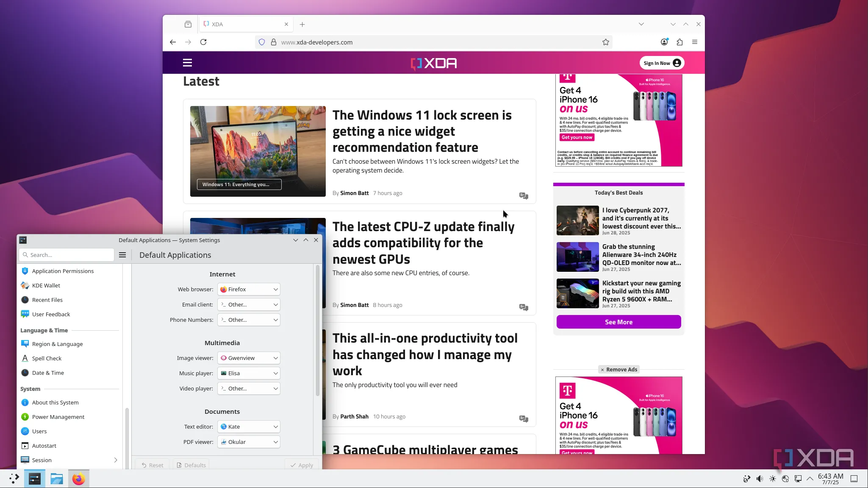Open the PDF viewer Okular dropdown
Image resolution: width=868 pixels, height=488 pixels.
[249, 442]
